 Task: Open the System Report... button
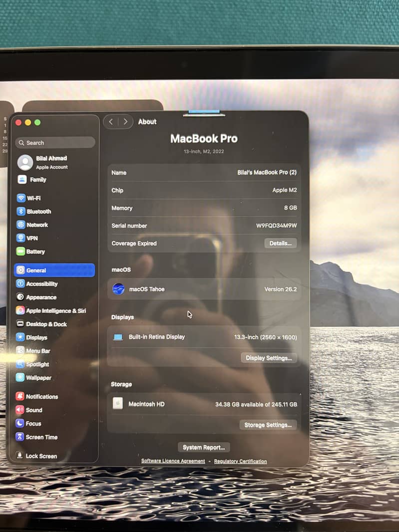(204, 447)
